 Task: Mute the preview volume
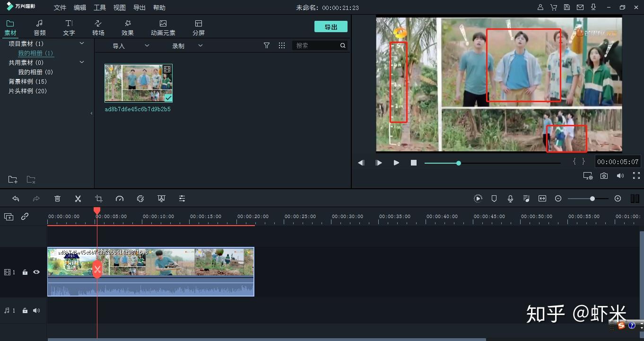click(x=620, y=176)
